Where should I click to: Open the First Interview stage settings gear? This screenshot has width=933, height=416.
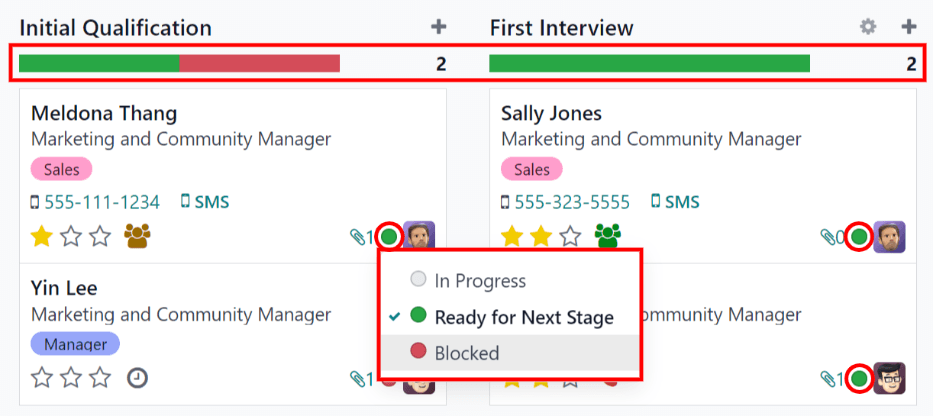(x=868, y=28)
